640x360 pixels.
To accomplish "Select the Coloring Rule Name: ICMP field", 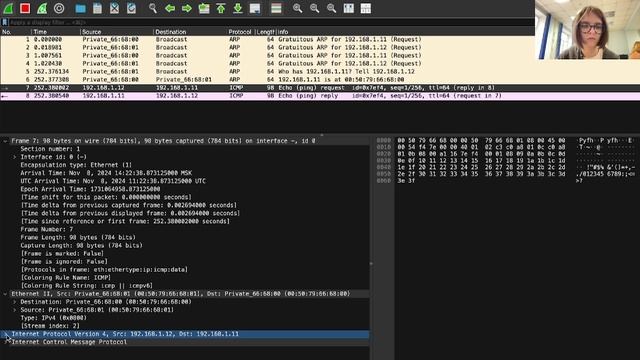I will click(66, 278).
